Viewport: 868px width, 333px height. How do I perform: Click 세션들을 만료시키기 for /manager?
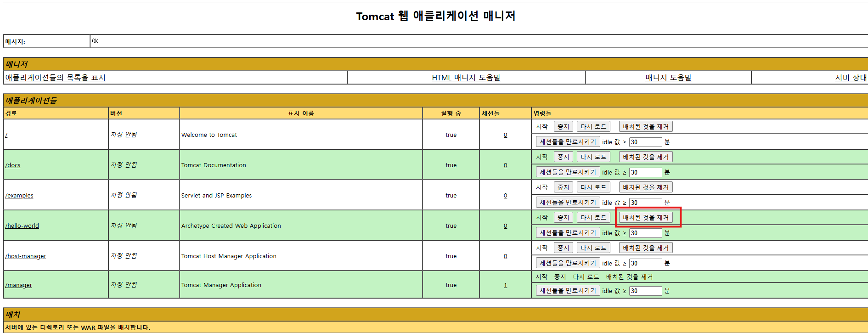[x=568, y=291]
